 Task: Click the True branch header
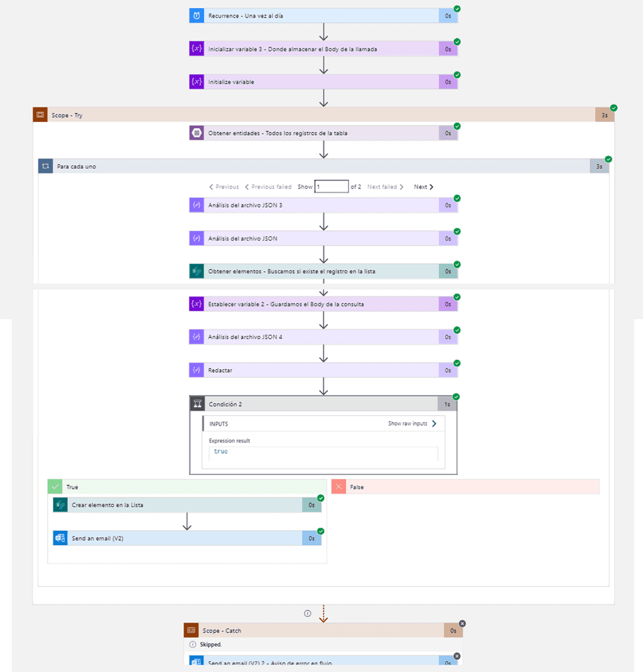pyautogui.click(x=187, y=487)
